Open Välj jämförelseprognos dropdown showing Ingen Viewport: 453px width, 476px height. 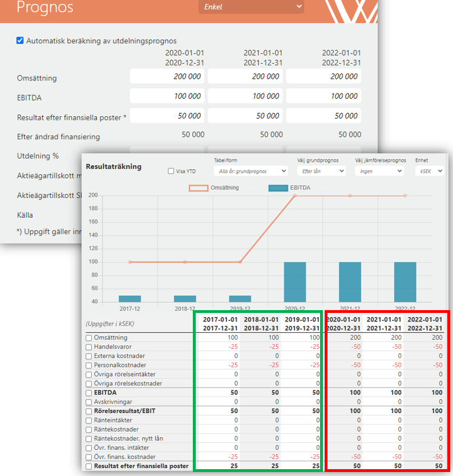(x=379, y=171)
